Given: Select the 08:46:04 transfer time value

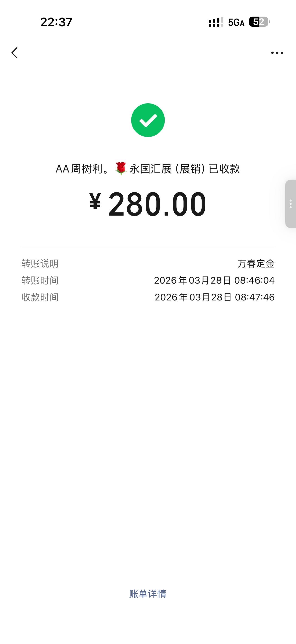Looking at the screenshot, I should 254,280.
